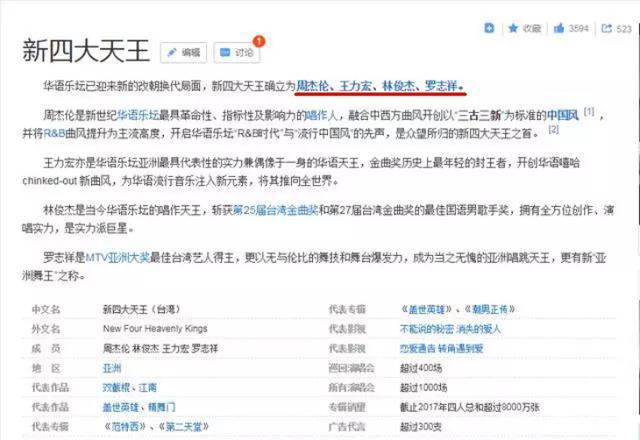Open the 罗志祥 link in intro sentence
640x440 pixels.
(441, 86)
